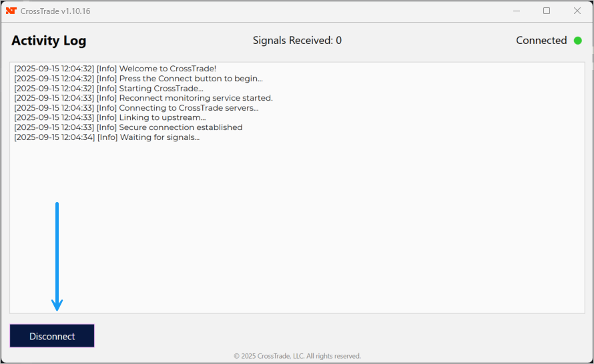Screen dimensions: 594x364
Task: Select the 'Linking to upstream...' log line
Action: pyautogui.click(x=109, y=118)
